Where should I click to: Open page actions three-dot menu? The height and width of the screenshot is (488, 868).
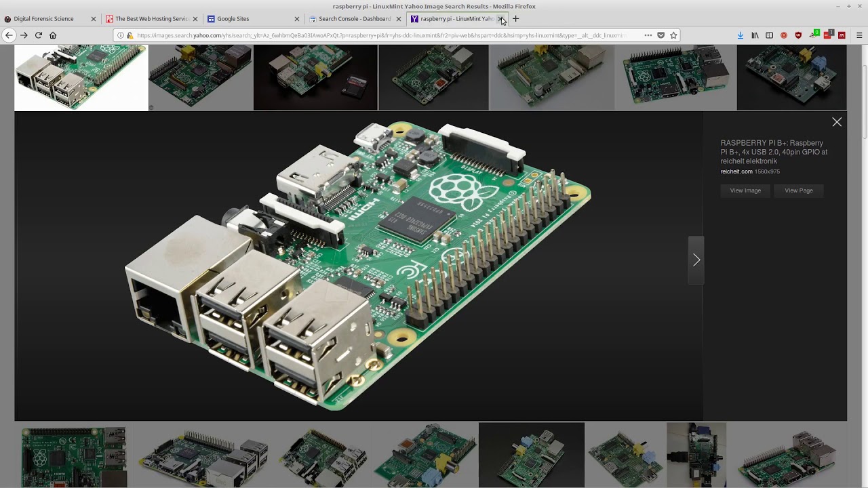tap(648, 35)
